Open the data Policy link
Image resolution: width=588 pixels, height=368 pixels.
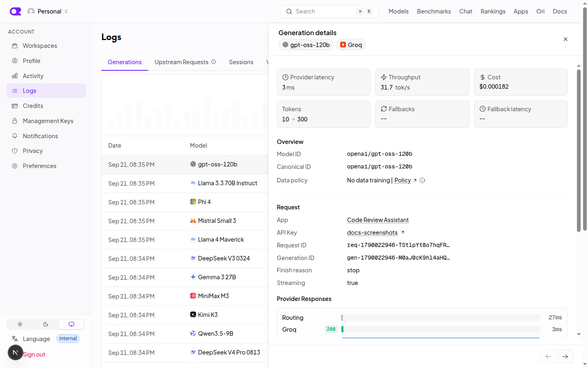(x=403, y=180)
